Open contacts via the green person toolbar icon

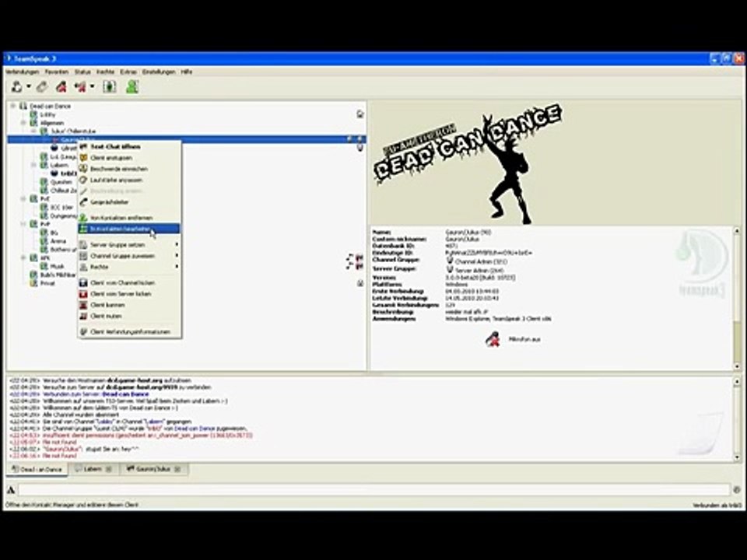(x=132, y=86)
